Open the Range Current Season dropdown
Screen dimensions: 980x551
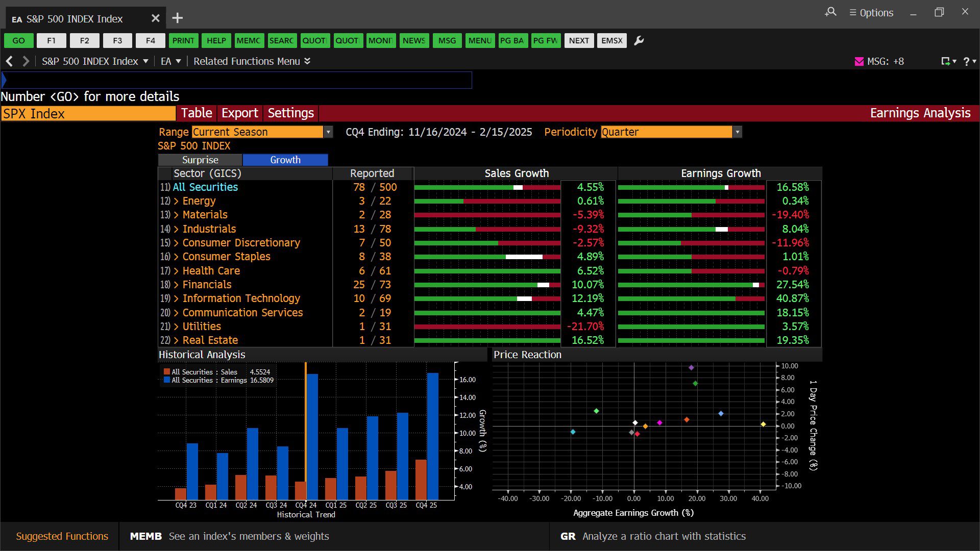(328, 132)
